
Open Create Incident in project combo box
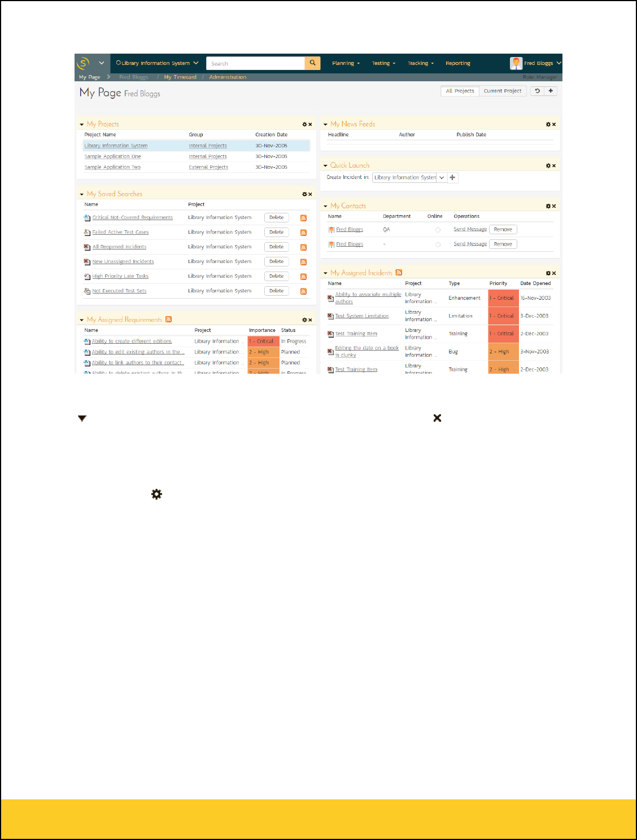click(x=409, y=177)
